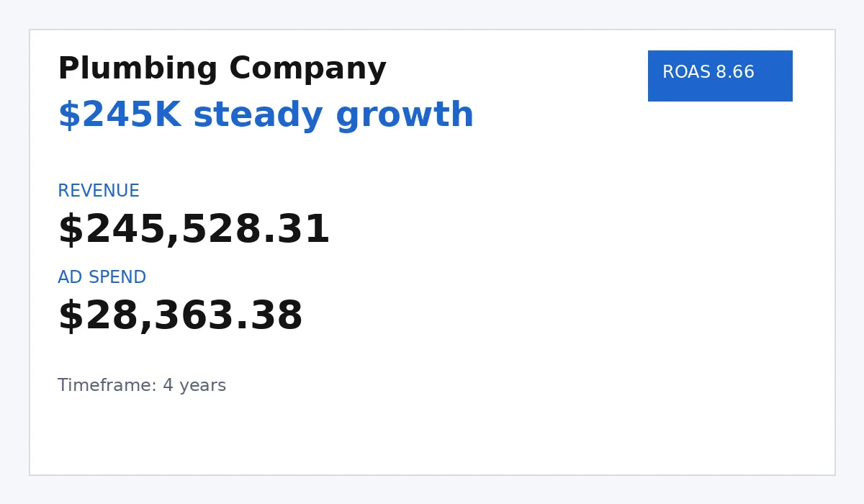The image size is (864, 504).
Task: Click the 8.66 value in the badge
Action: (x=735, y=73)
